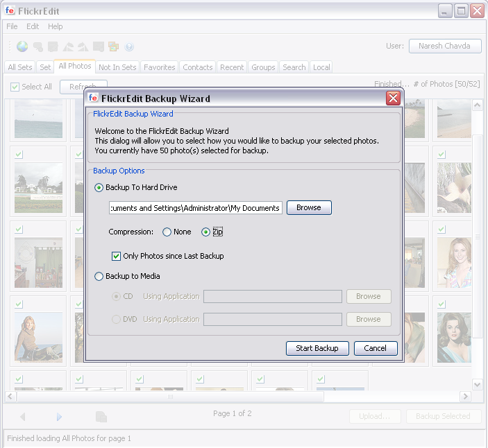Switch to the Groups tab
The image size is (488, 448).
click(x=263, y=67)
